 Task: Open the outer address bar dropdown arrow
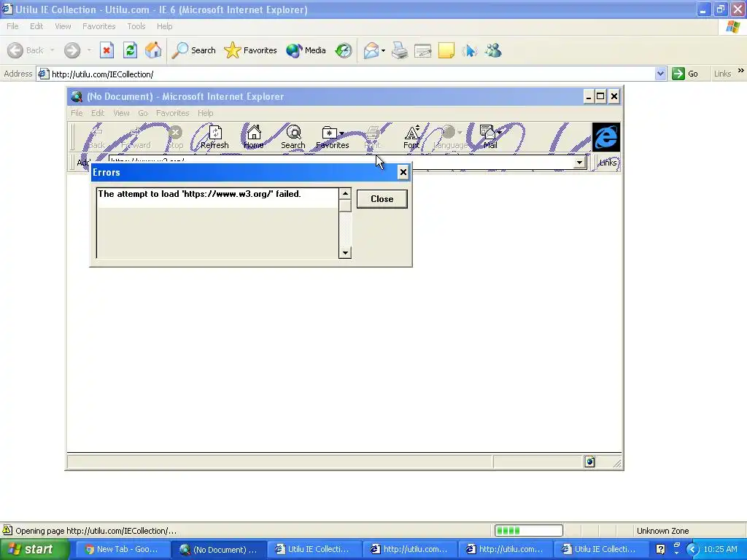tap(660, 74)
